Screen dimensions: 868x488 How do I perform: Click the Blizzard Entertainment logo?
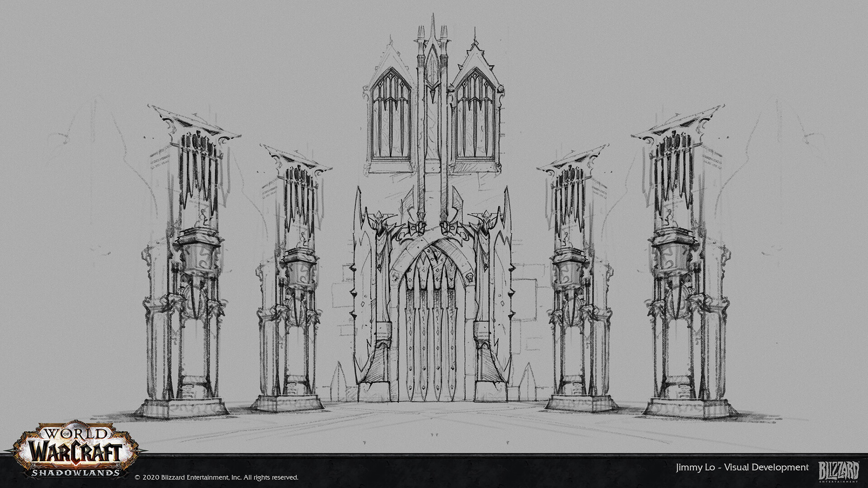tap(839, 473)
